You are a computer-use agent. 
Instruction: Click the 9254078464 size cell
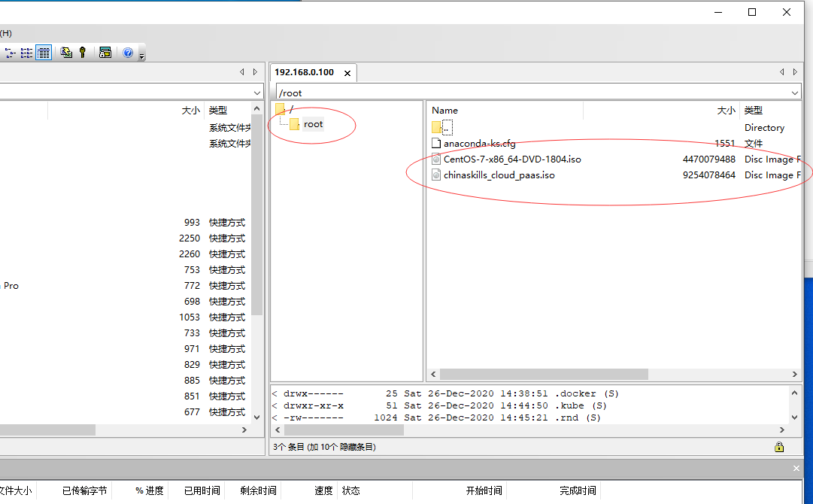pos(708,175)
